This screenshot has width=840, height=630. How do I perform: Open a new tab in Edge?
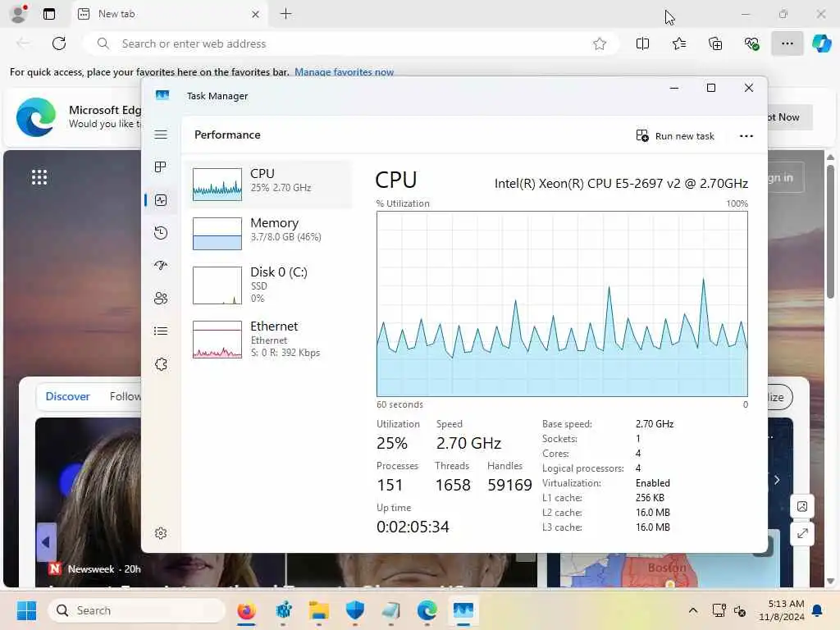pos(286,14)
